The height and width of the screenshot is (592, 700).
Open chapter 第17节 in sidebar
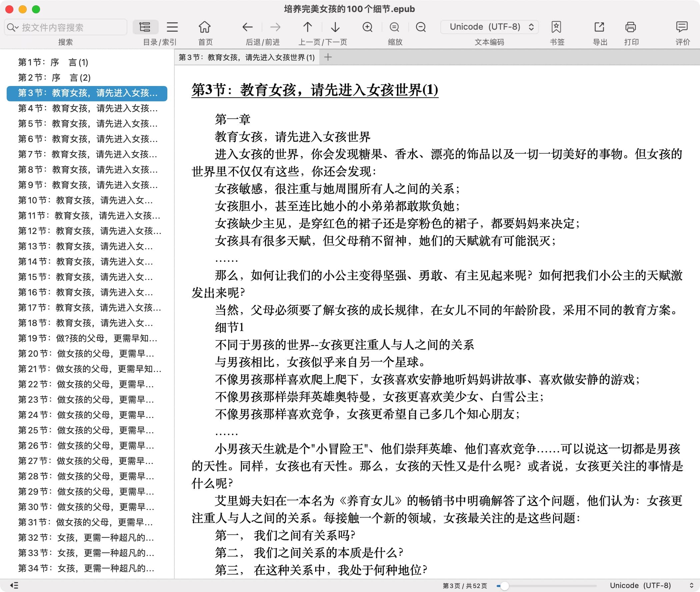pyautogui.click(x=90, y=308)
